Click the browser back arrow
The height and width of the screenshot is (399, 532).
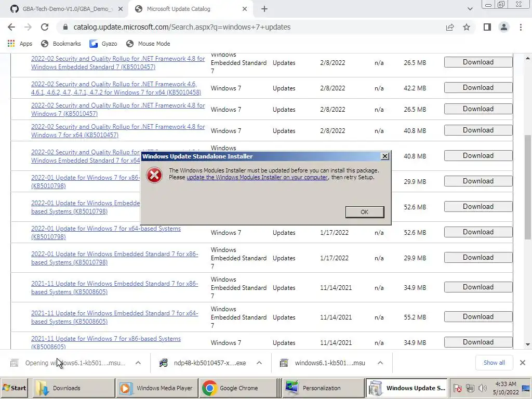click(11, 27)
